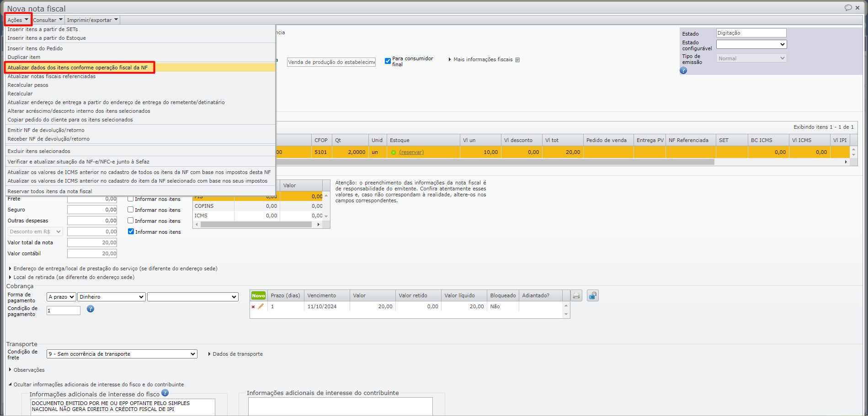Click the padlock icon beside installments table

click(x=593, y=295)
